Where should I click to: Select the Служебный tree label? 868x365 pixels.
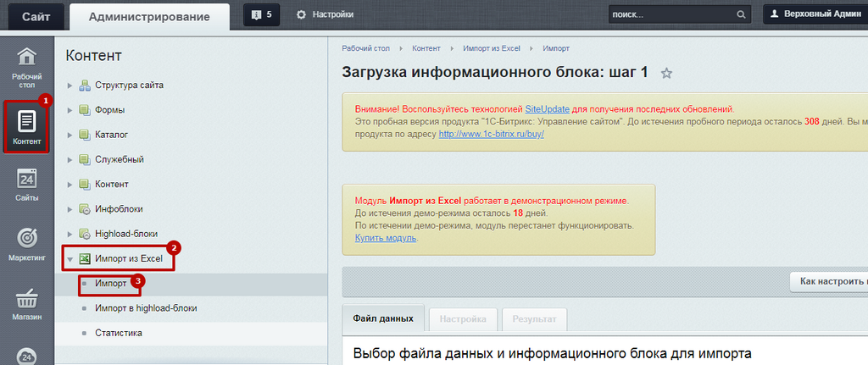(120, 160)
